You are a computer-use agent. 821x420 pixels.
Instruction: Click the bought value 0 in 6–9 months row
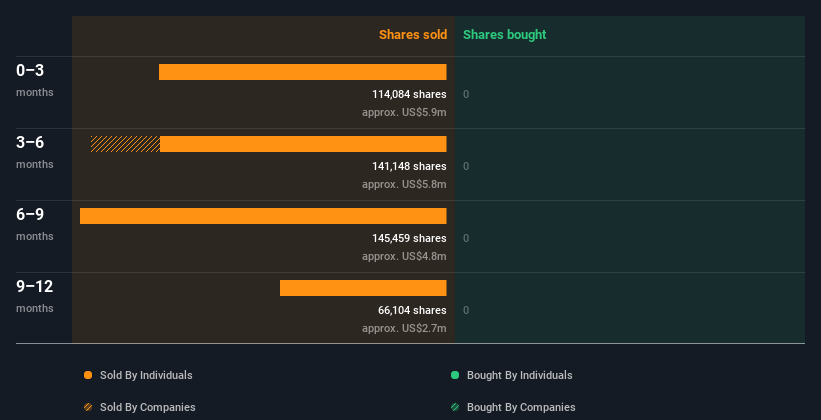pos(466,238)
